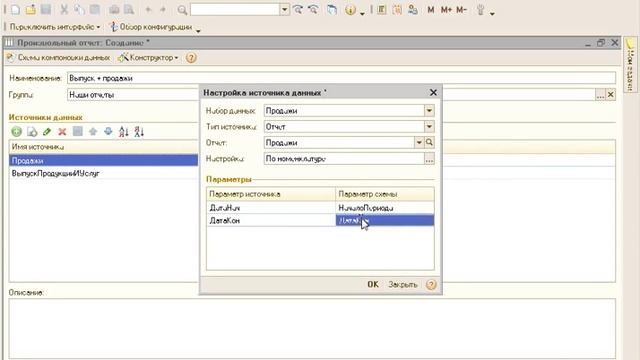
Task: Clear the Группа field with X button
Action: click(x=610, y=95)
